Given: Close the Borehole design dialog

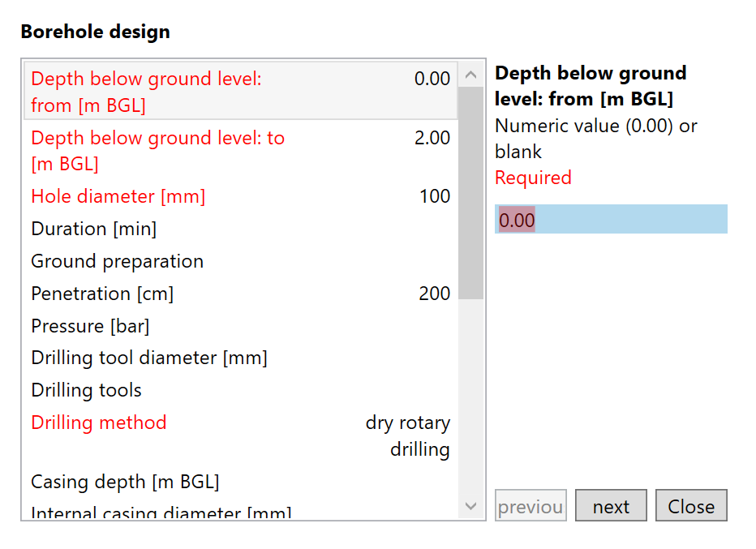Looking at the screenshot, I should pyautogui.click(x=691, y=506).
